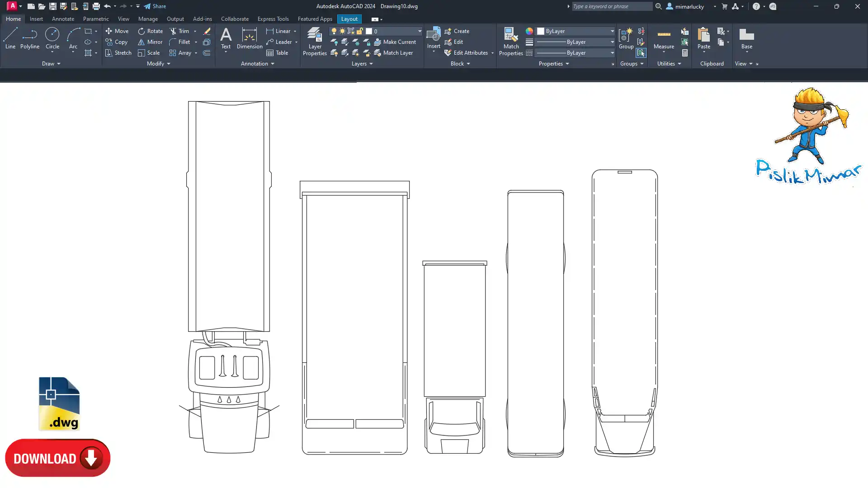Click the red DOWNLOAD button

[x=57, y=458]
